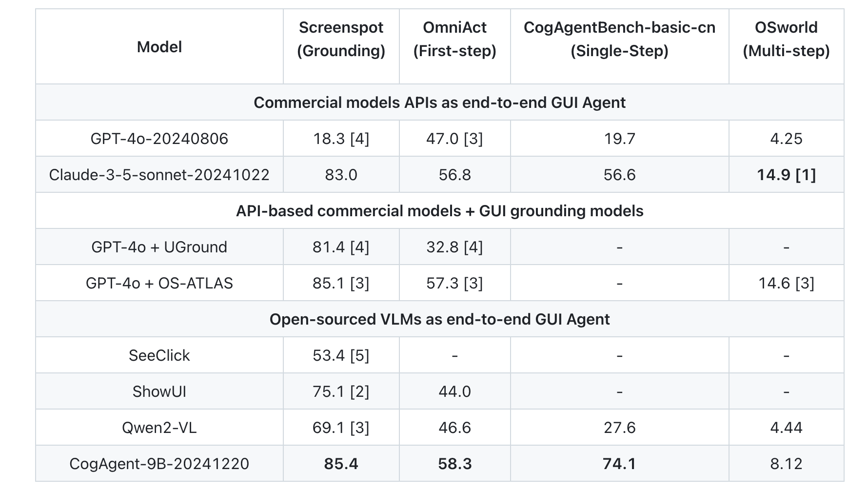868x493 pixels.
Task: Select the GPT-4o + UGround row label
Action: pos(159,247)
